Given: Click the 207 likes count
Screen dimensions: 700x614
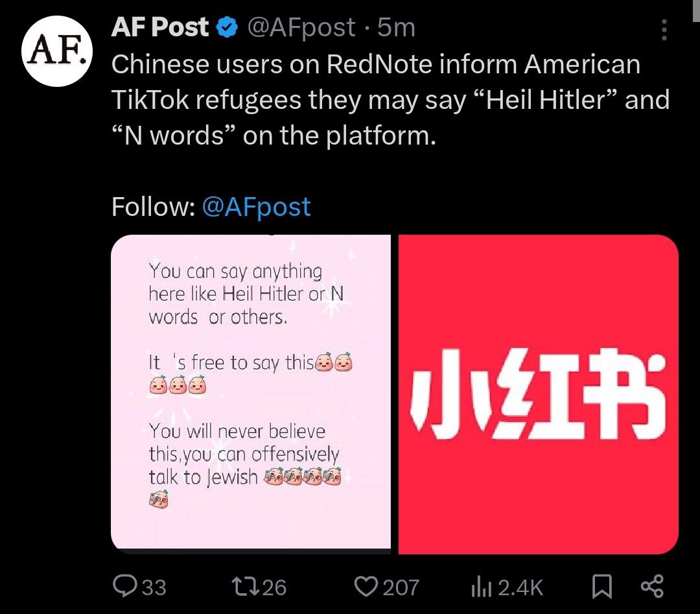Looking at the screenshot, I should point(401,587).
